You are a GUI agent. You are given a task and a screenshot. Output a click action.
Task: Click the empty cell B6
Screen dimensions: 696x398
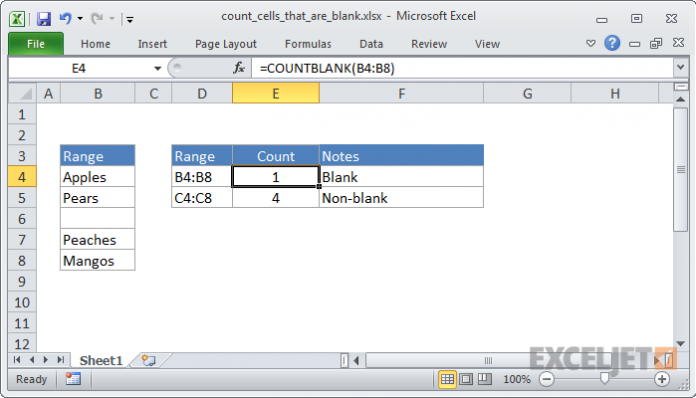98,219
